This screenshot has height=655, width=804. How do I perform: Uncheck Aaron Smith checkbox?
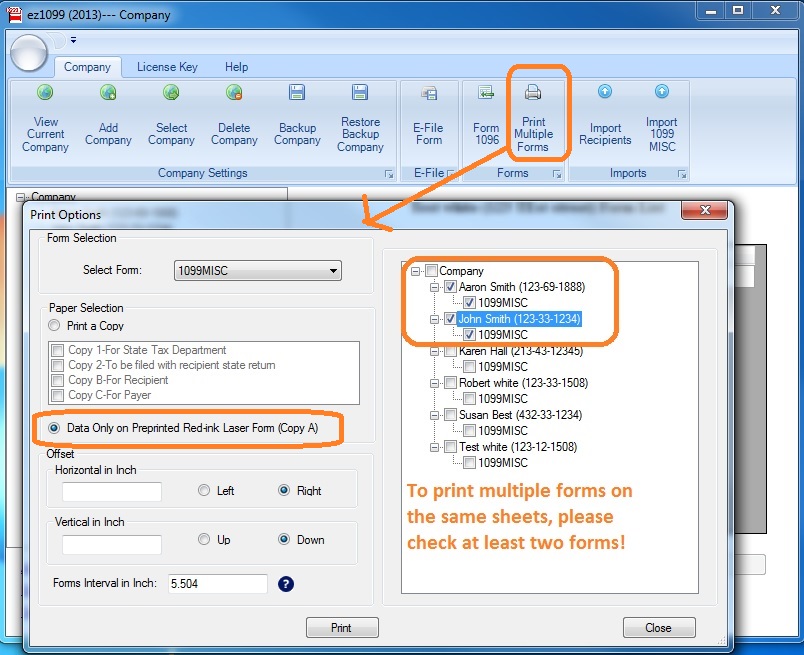pos(450,287)
